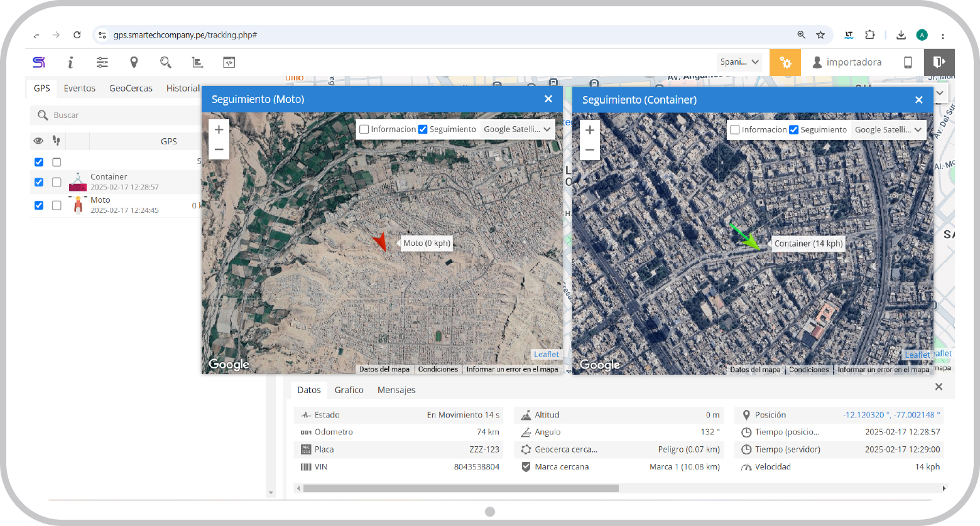Enable Informacion checkbox in Moto window

click(x=364, y=129)
